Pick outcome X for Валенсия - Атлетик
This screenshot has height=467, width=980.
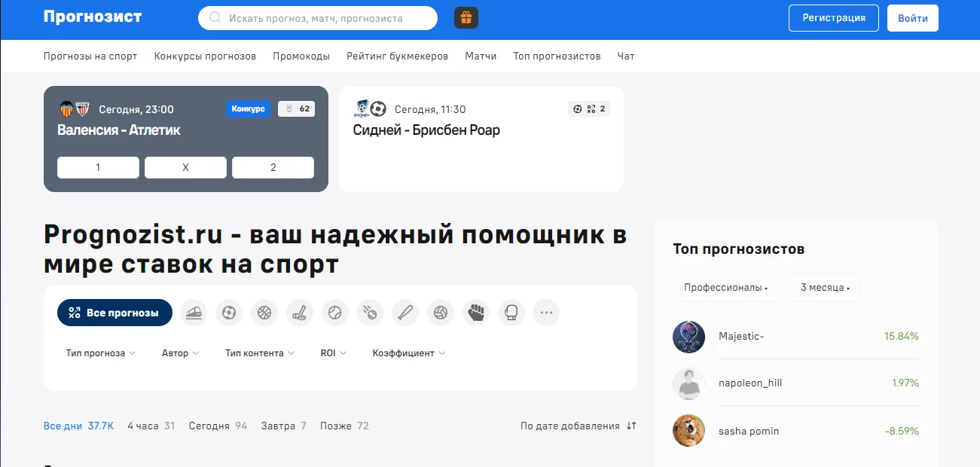point(185,168)
